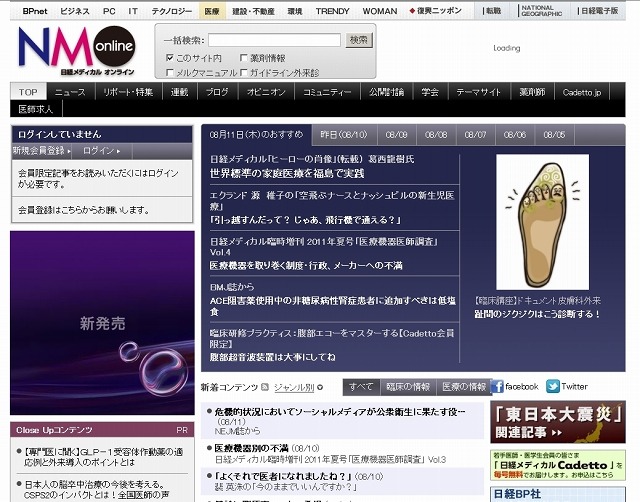Select the 08月11日(木)のおすすめ tab
This screenshot has height=502, width=640.
tap(256, 135)
